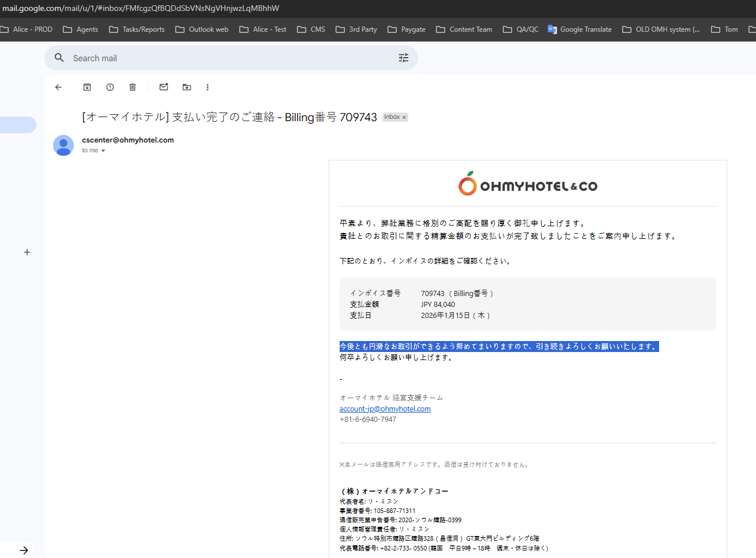Screen dimensions: 756x558
Task: Click the team signature オーマイホテル 経営支援チーム
Action: (x=392, y=398)
